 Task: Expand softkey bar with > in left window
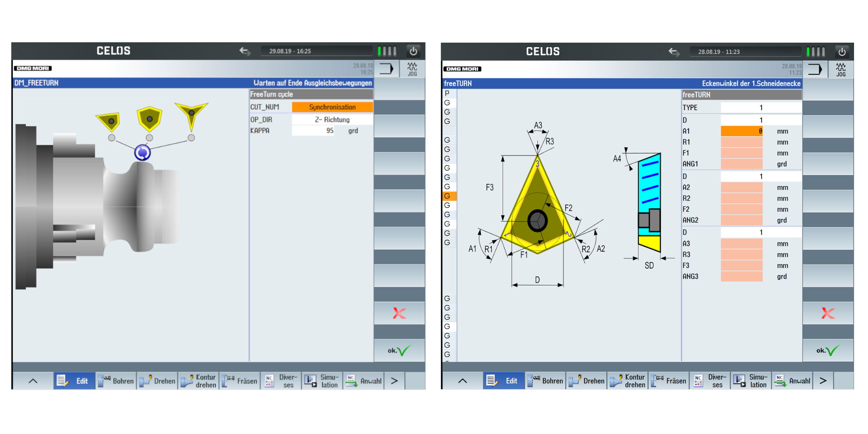pos(394,381)
